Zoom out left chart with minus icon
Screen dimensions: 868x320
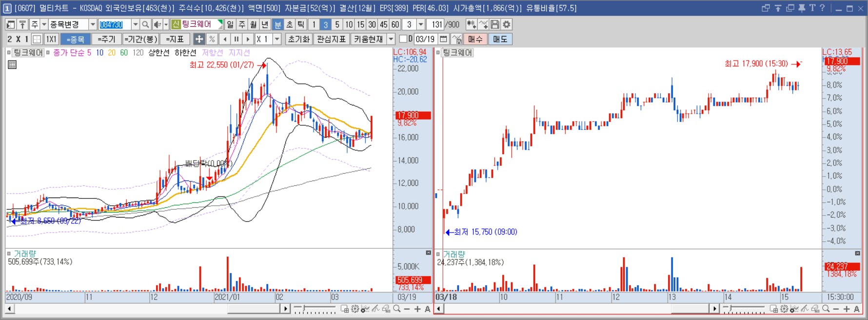407,309
